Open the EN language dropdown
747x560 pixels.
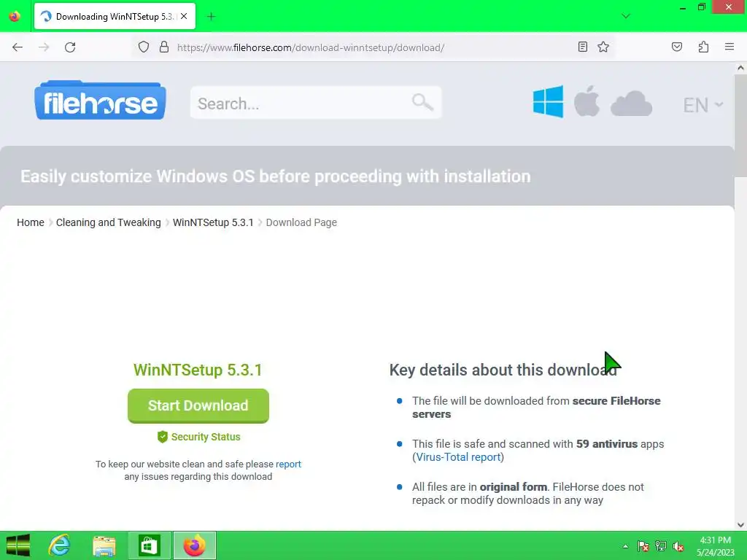point(703,105)
